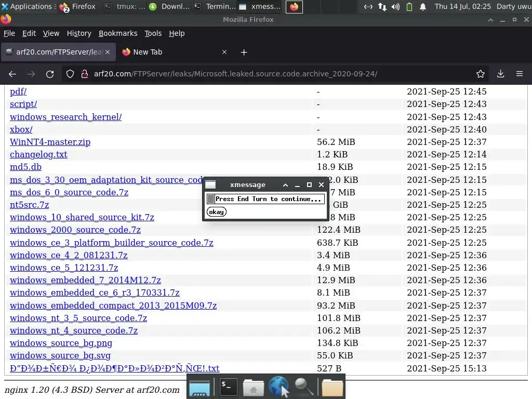Open application finder magnifier in dock
The height and width of the screenshot is (399, 532).
coord(304,387)
